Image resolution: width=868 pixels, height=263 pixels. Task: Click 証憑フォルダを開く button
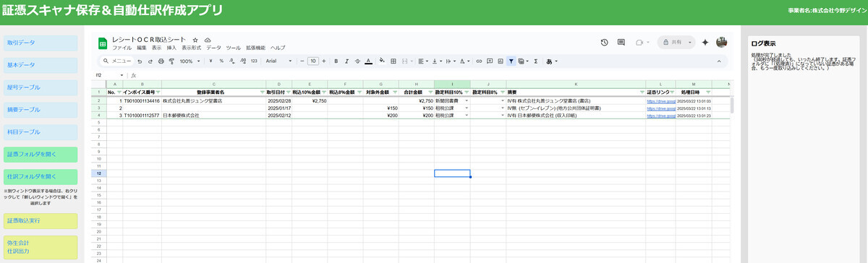(41, 154)
